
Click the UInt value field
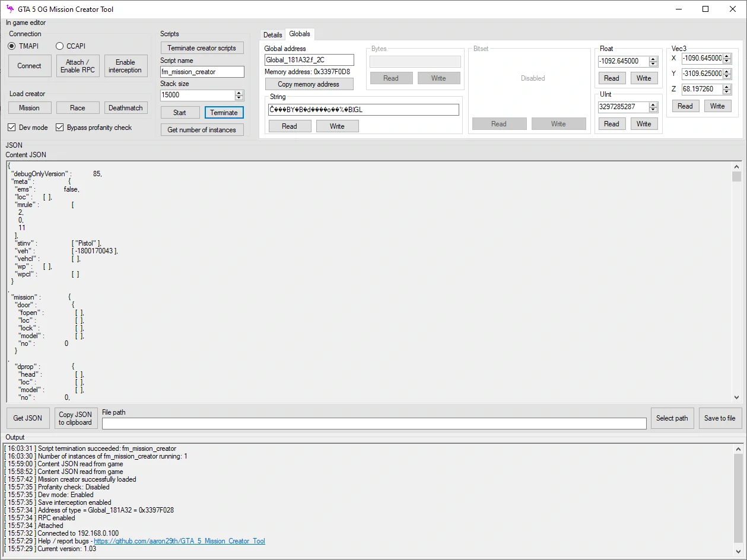click(624, 107)
